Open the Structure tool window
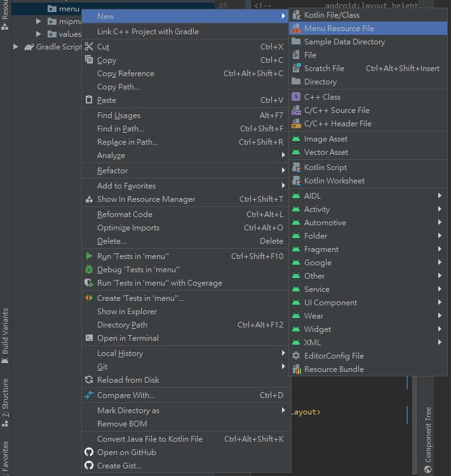Viewport: 451px width, 476px height. click(x=5, y=402)
